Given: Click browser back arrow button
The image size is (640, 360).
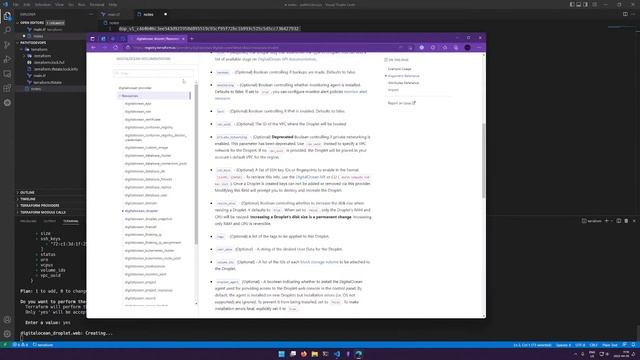Looking at the screenshot, I should (x=93, y=47).
